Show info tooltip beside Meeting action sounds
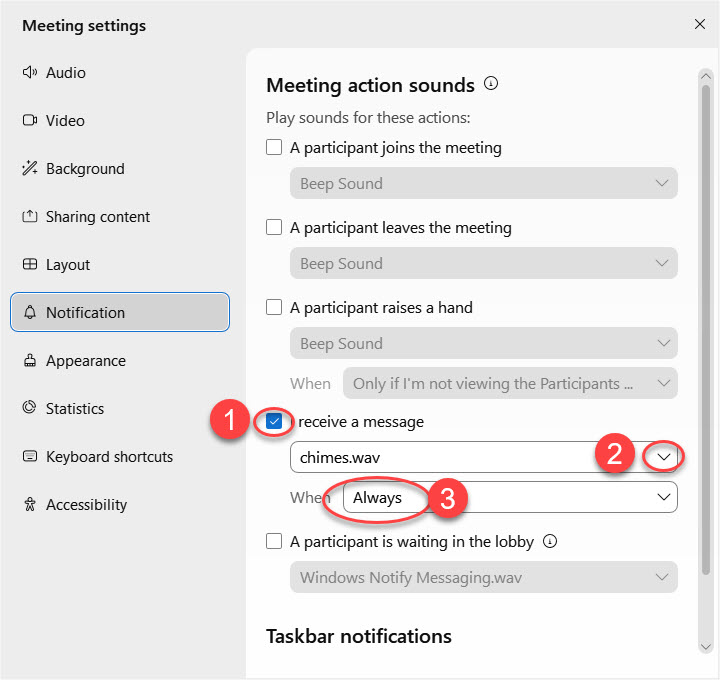 [491, 85]
